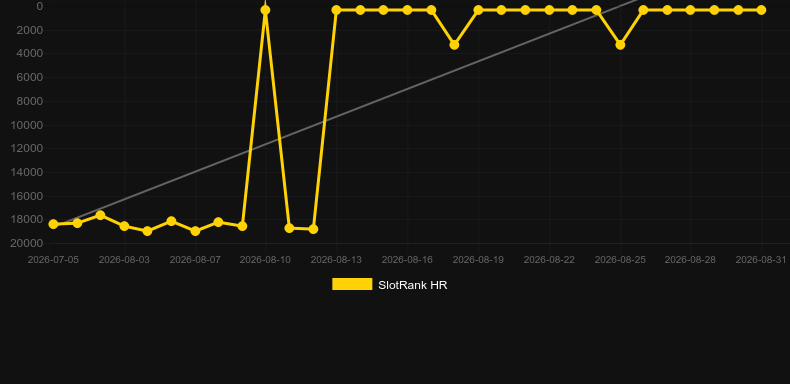Select the data point above the 2026-08-16 label
Viewport: 790px width, 384px height.
[x=407, y=10]
